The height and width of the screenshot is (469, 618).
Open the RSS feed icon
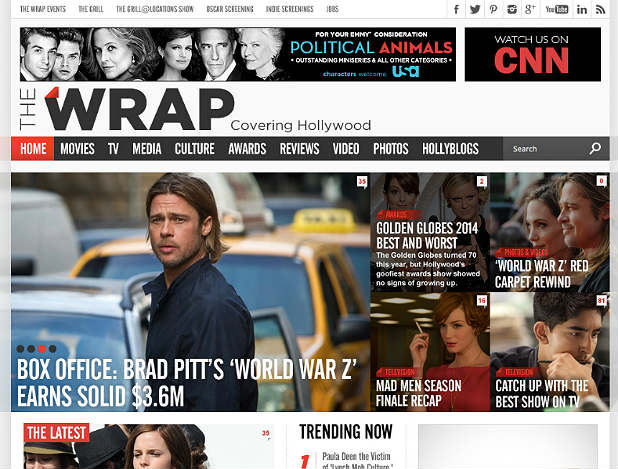(x=600, y=9)
